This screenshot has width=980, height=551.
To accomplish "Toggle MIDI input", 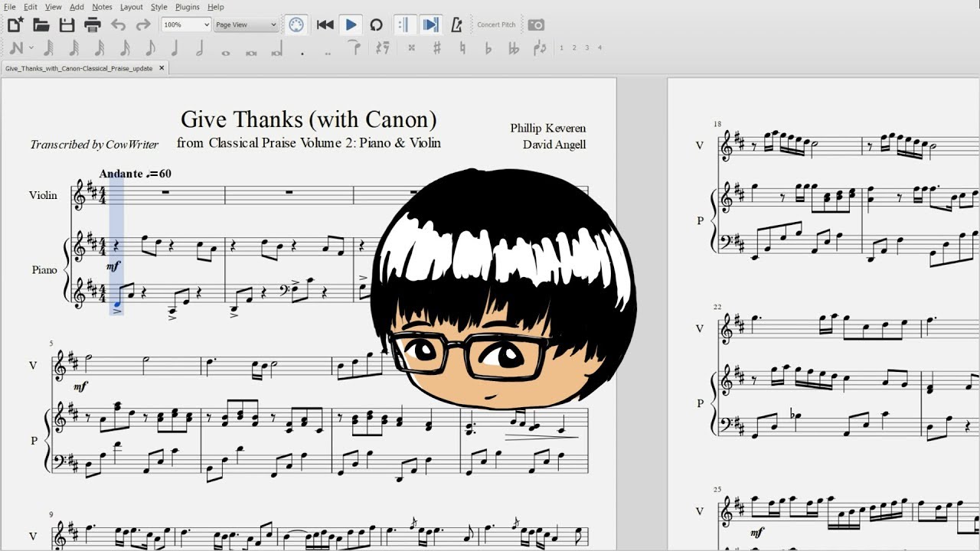I will coord(296,24).
